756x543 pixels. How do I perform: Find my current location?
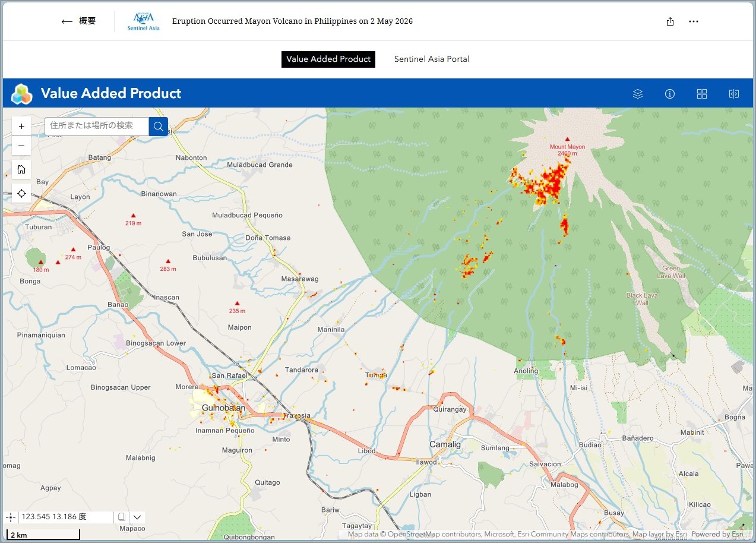pos(21,193)
